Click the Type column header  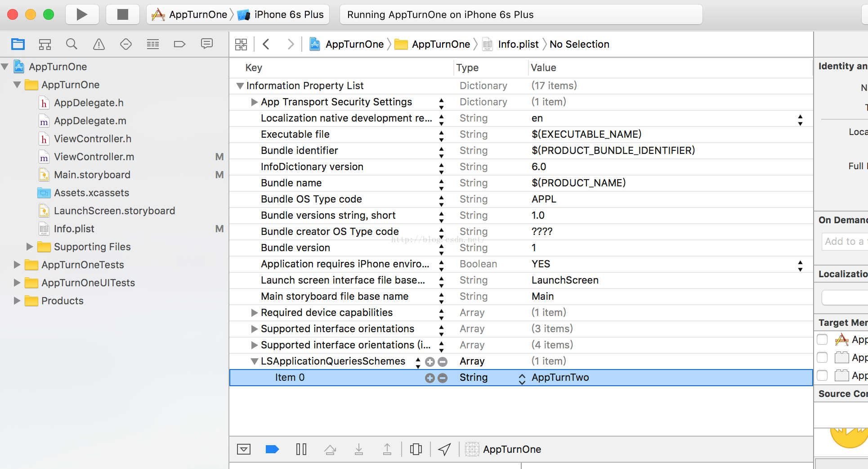[467, 68]
